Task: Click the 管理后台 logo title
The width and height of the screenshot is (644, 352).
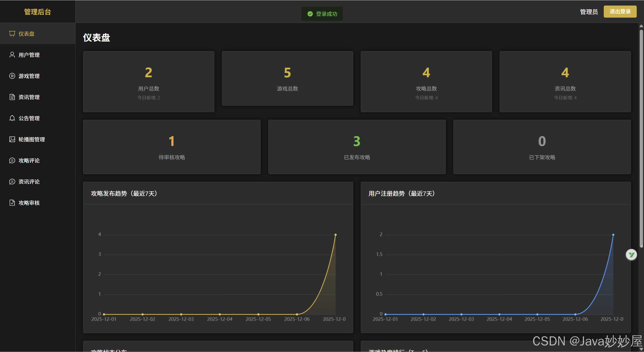Action: click(x=37, y=12)
